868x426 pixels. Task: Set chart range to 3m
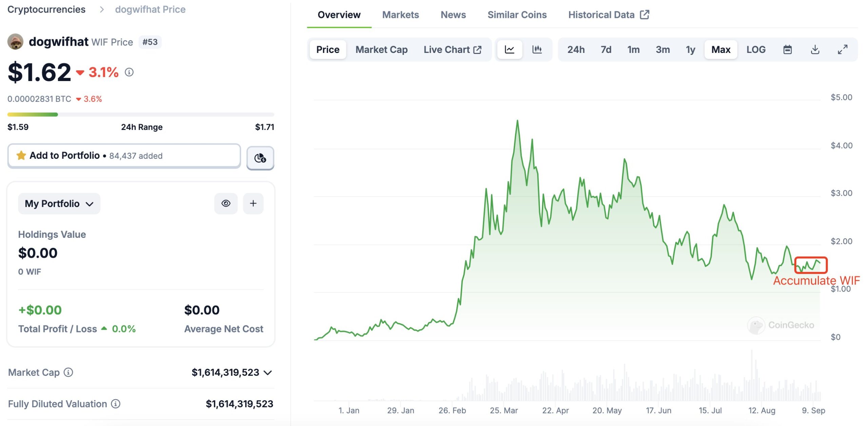[x=663, y=50]
